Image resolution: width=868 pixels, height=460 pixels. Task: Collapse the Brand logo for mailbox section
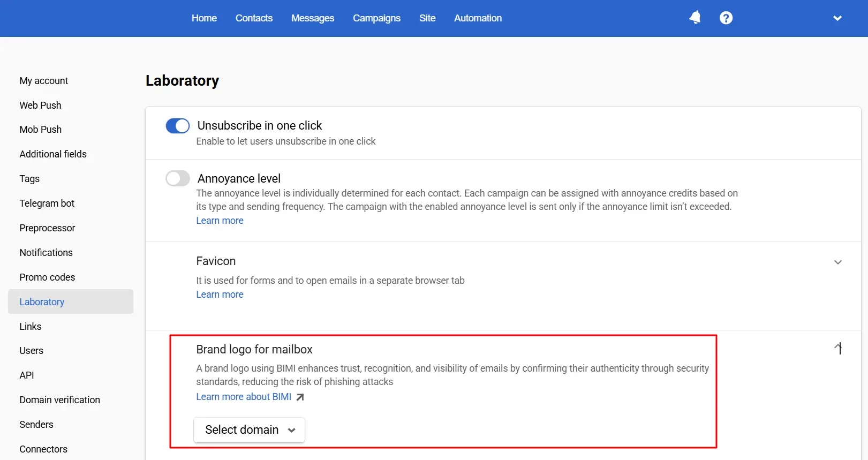(837, 349)
